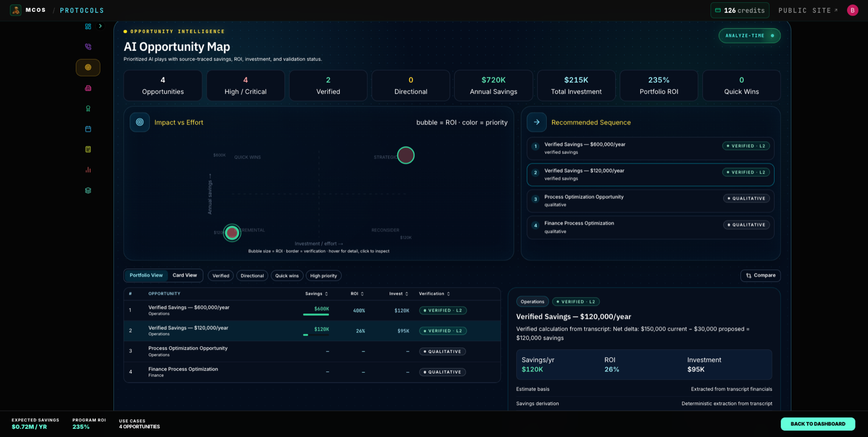Select sequence item 1 Verified Savings $600,000/year
This screenshot has width=868, height=437.
(650, 148)
